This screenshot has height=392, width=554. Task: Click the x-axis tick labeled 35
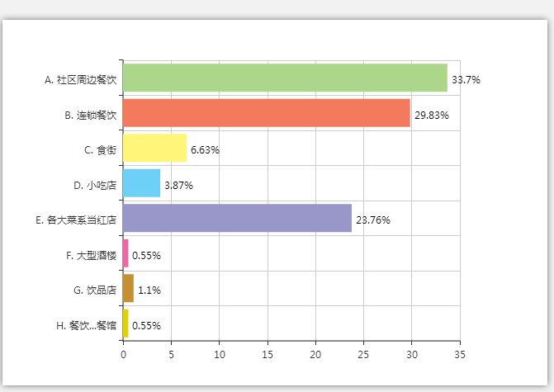coord(459,354)
